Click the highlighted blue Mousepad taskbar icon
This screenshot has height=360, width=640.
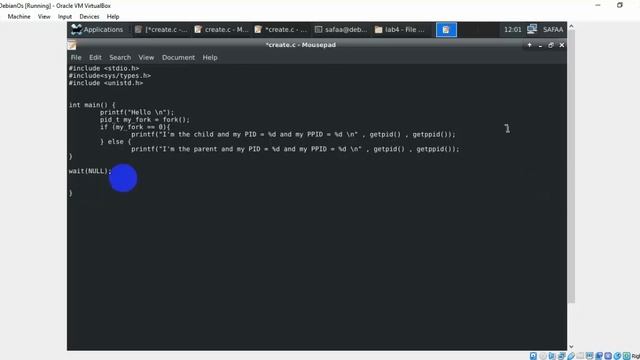[446, 29]
